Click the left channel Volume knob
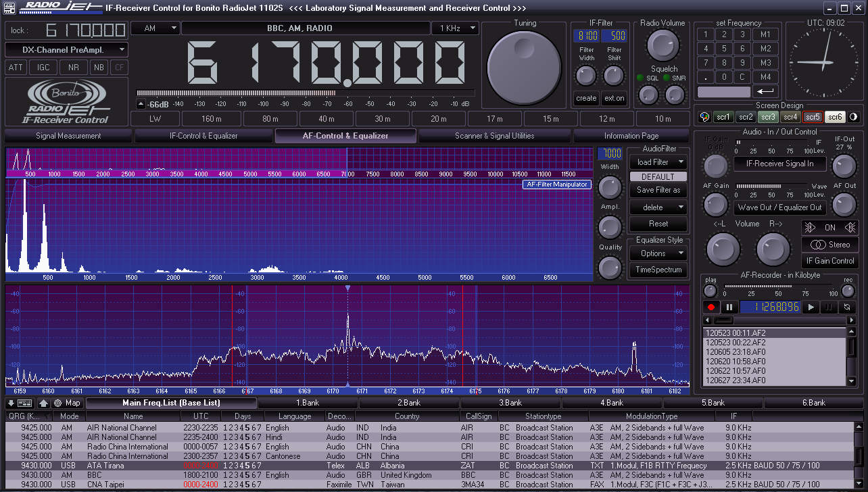Viewport: 868px width, 492px height. (x=723, y=249)
